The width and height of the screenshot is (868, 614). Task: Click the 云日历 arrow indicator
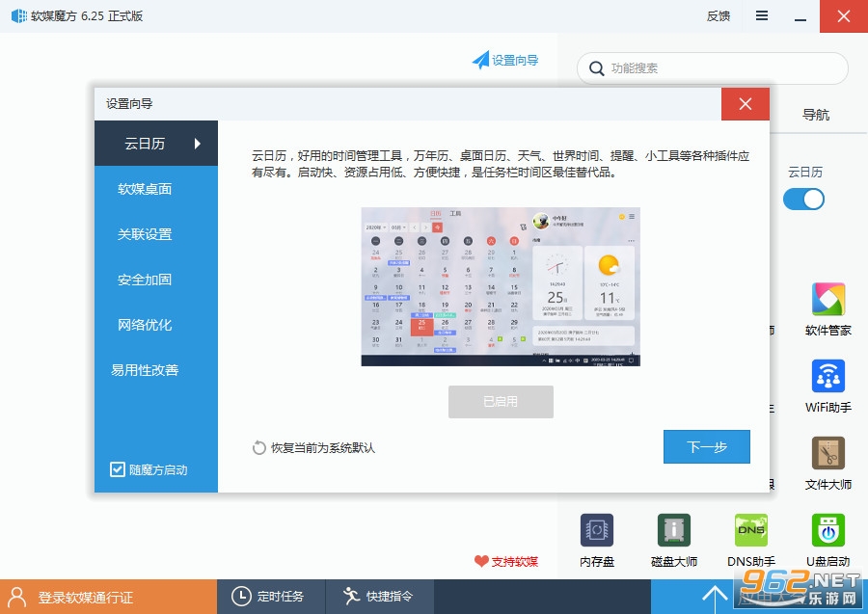point(198,144)
